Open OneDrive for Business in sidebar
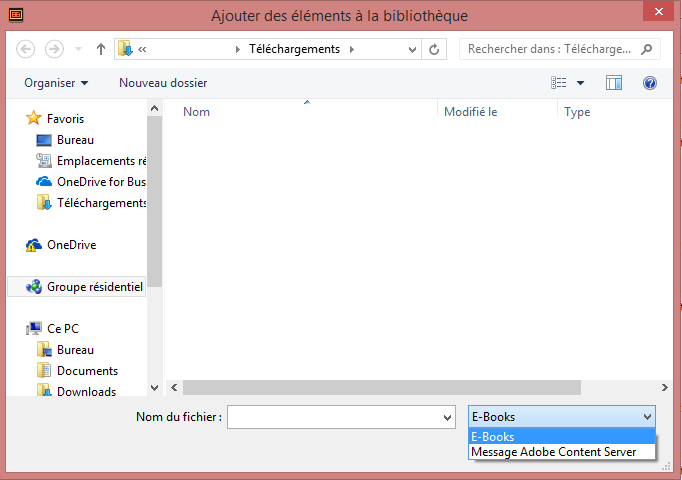 (101, 182)
